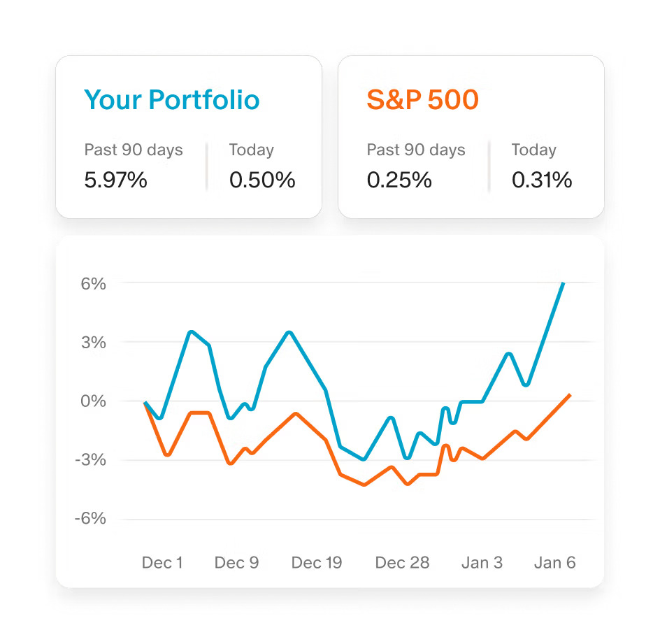Click the orange S&P 500 line endpoint

[571, 395]
